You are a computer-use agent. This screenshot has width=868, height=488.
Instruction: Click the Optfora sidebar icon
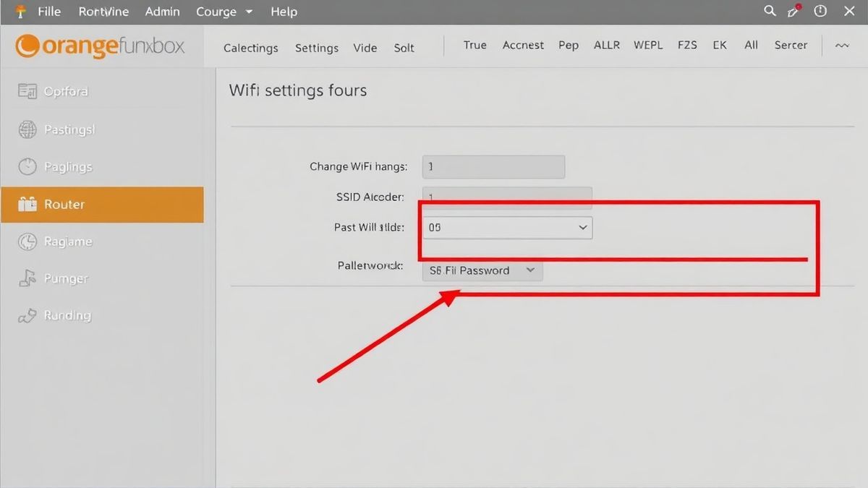pos(27,91)
